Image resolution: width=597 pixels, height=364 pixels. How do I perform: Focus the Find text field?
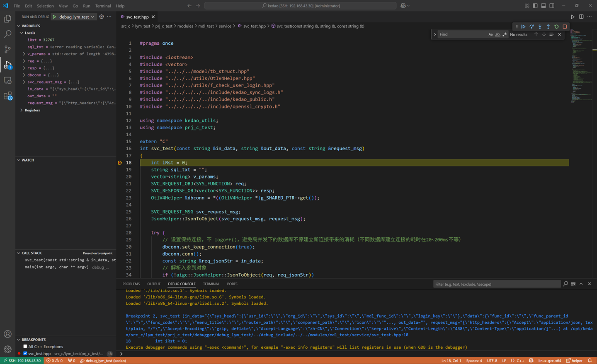[x=462, y=34]
